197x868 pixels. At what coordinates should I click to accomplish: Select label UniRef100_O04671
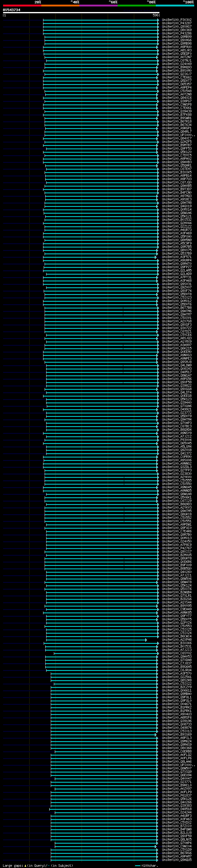pos(177,704)
